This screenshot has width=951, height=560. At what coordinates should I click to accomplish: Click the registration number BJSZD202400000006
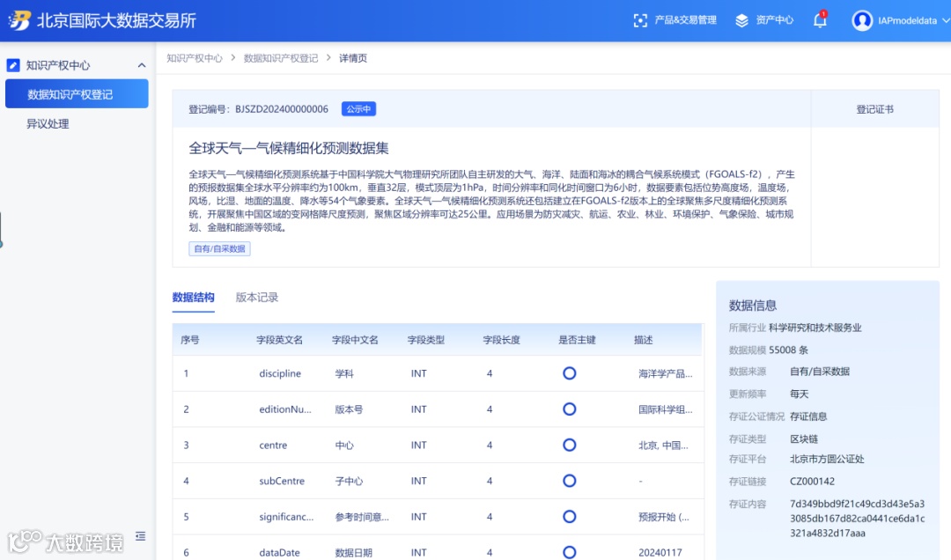click(282, 109)
